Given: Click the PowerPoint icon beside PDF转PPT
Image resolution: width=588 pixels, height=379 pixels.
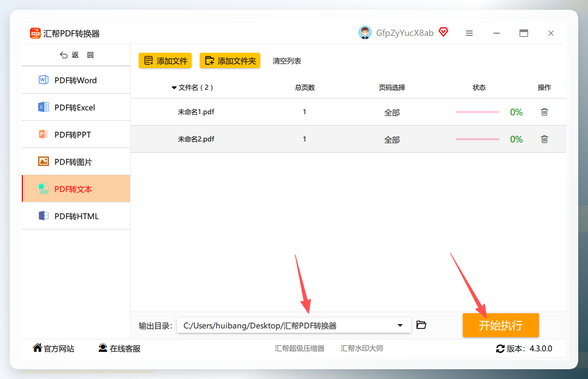Looking at the screenshot, I should pyautogui.click(x=44, y=134).
